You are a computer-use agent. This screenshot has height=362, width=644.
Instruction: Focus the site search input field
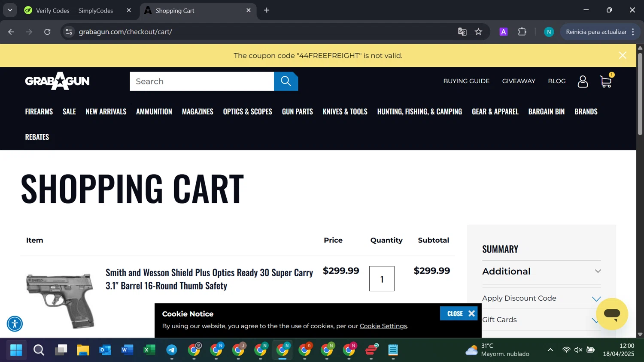202,81
